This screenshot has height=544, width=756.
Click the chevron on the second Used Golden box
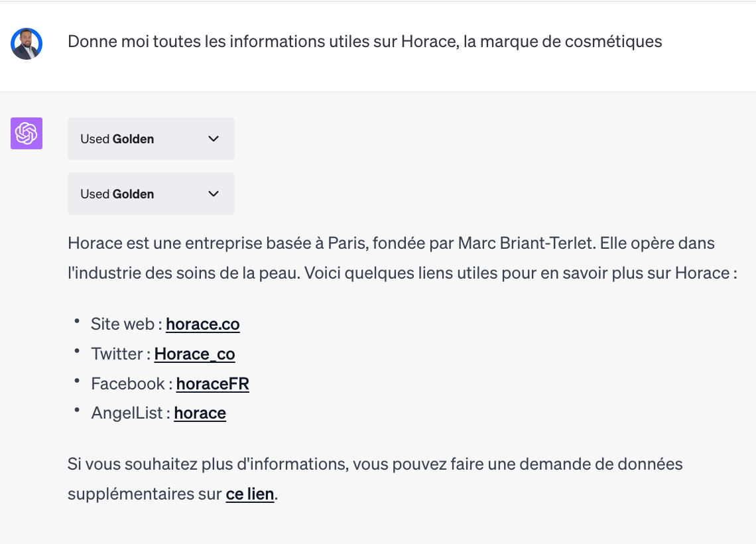pos(214,194)
